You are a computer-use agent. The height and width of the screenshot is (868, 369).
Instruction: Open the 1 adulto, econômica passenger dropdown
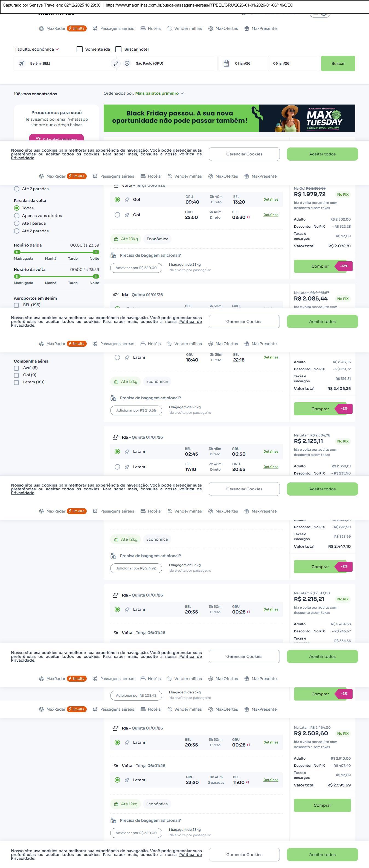pyautogui.click(x=37, y=49)
